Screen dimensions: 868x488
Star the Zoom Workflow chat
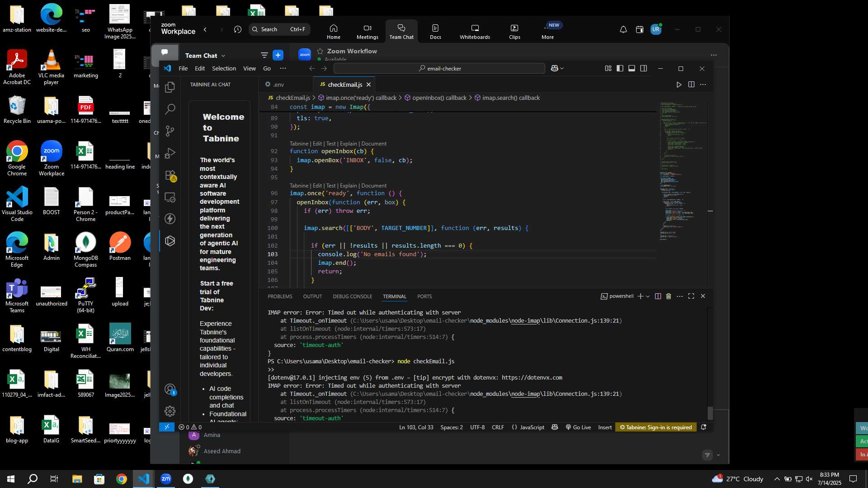pyautogui.click(x=320, y=51)
